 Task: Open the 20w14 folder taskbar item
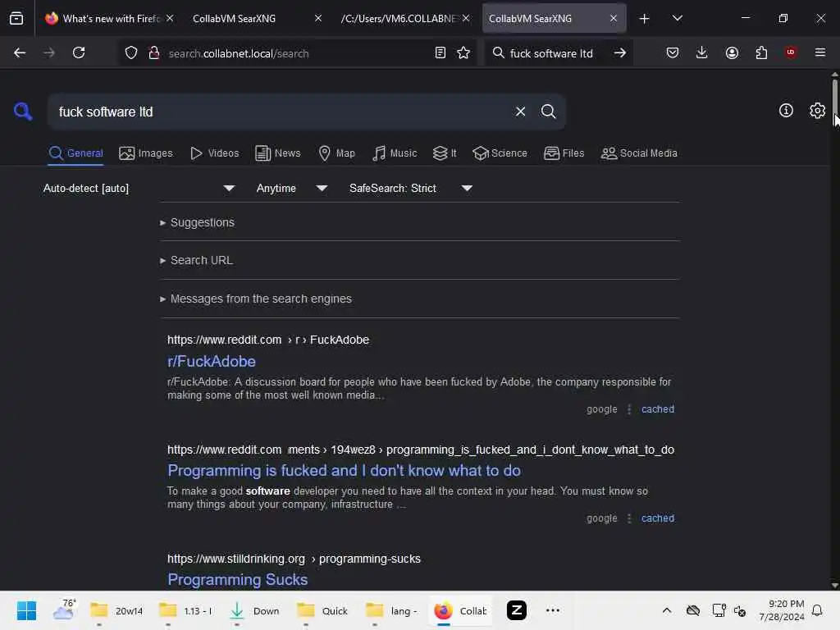point(116,610)
